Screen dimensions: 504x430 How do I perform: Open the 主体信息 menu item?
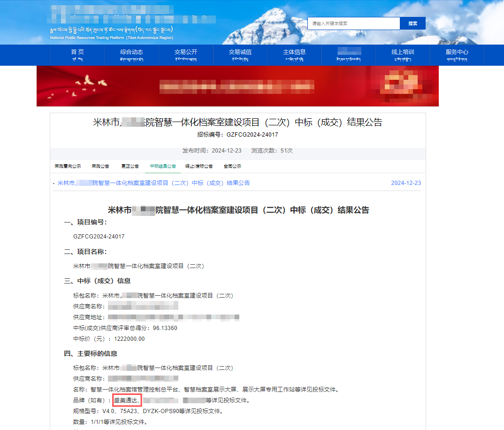tap(294, 54)
